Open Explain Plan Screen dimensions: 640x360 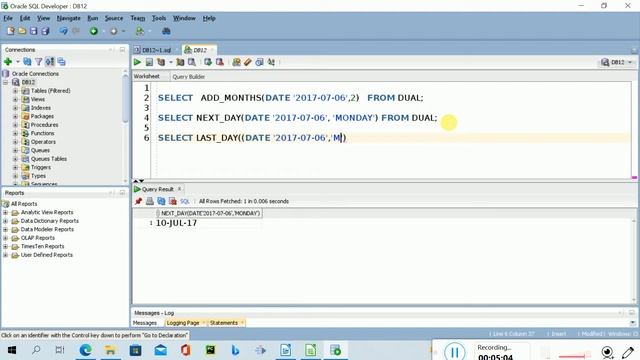coord(161,62)
